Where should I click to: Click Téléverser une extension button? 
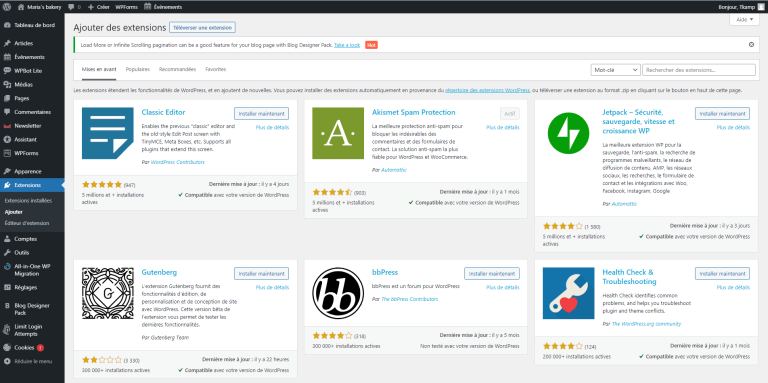(x=202, y=27)
